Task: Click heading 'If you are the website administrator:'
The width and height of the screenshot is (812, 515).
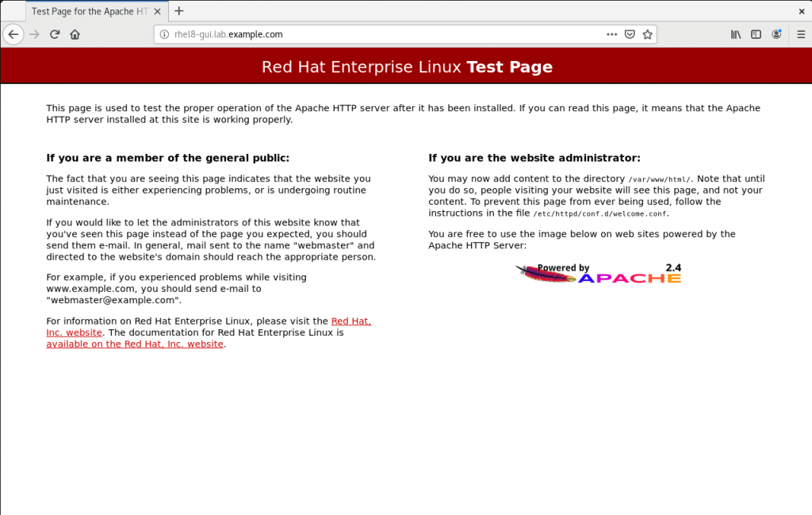Action: tap(534, 158)
